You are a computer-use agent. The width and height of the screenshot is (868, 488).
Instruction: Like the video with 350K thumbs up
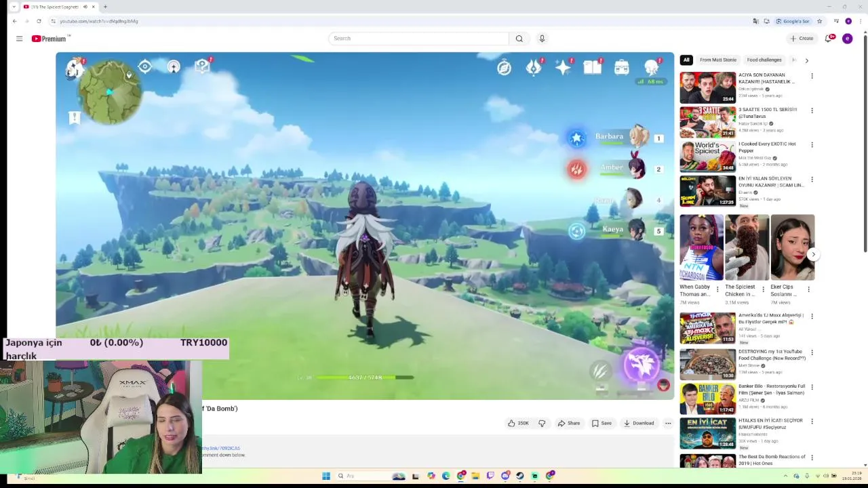tap(518, 423)
